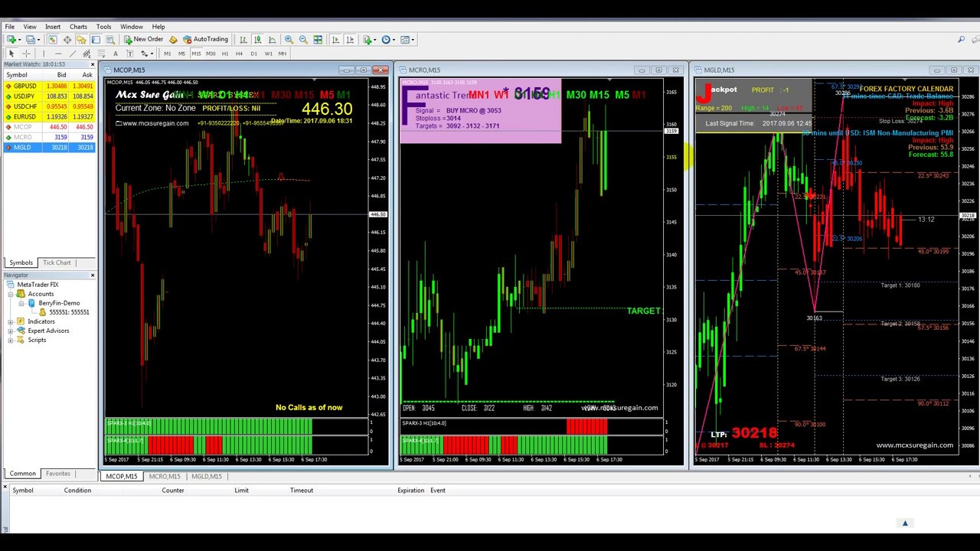Set timeframe to M1

pos(167,54)
